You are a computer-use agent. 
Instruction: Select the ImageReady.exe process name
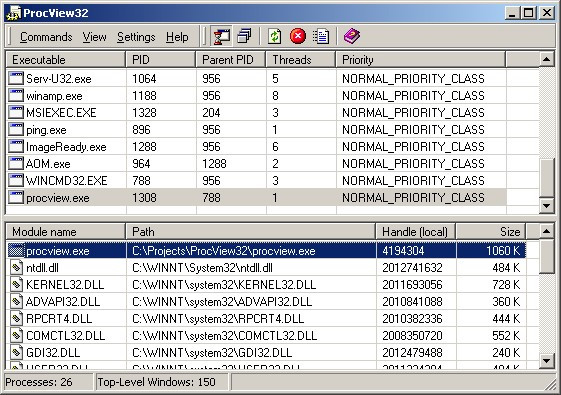click(66, 147)
